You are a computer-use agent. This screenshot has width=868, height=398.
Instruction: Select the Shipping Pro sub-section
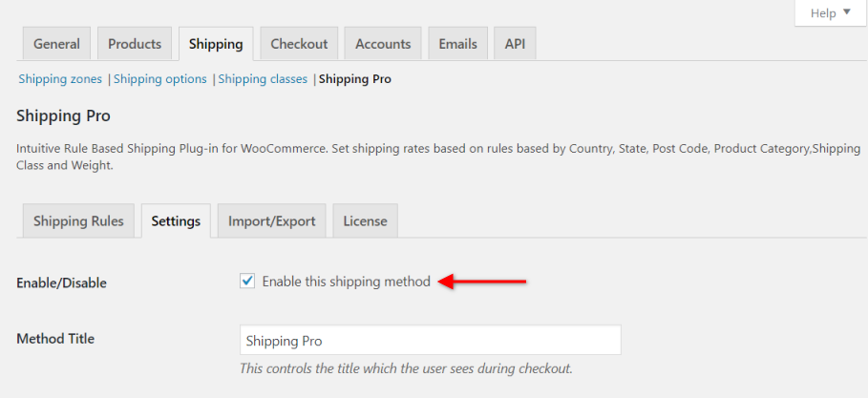point(354,79)
